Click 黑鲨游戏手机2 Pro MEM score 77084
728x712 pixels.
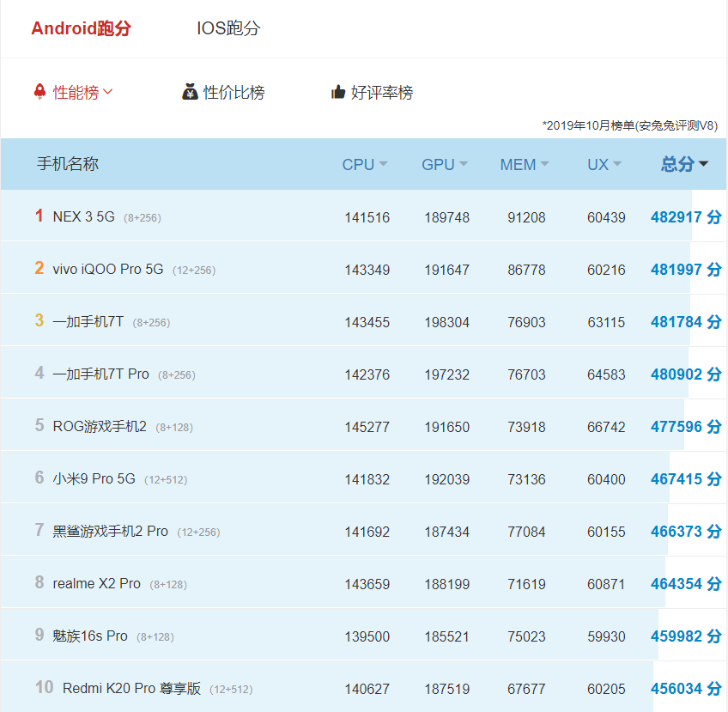point(526,532)
